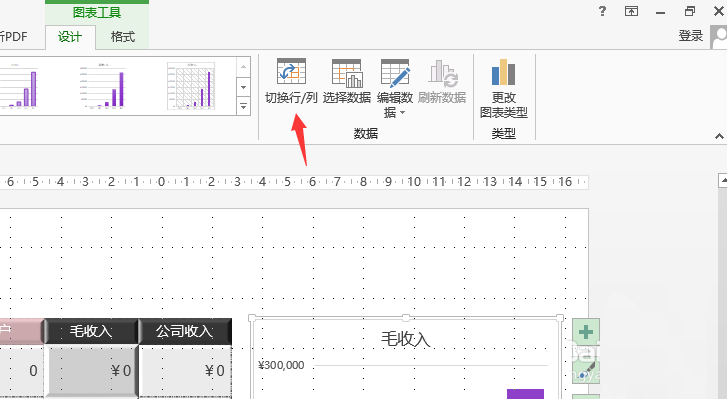
Task: Click the vertical scrollbar up arrow
Action: coord(722,180)
